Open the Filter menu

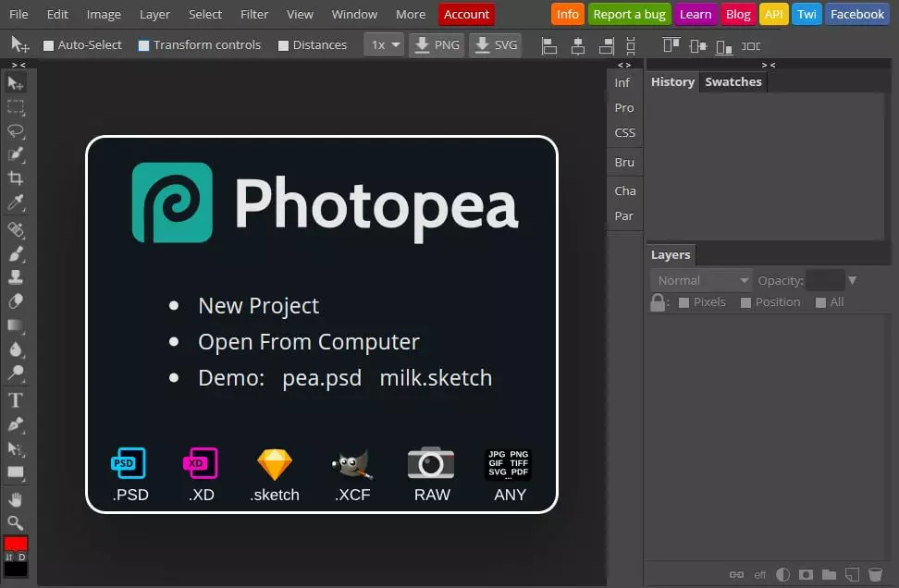(x=254, y=14)
